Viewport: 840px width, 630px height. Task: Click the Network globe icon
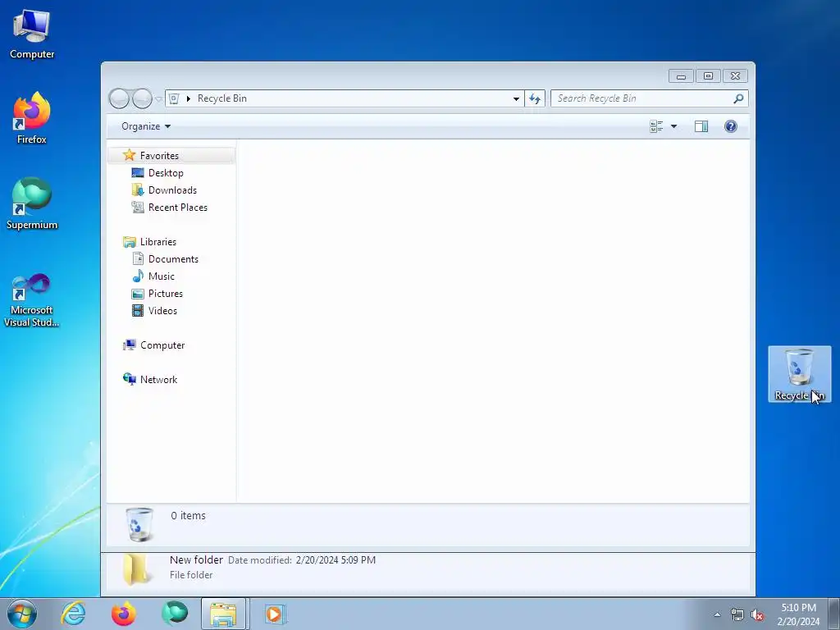click(129, 379)
